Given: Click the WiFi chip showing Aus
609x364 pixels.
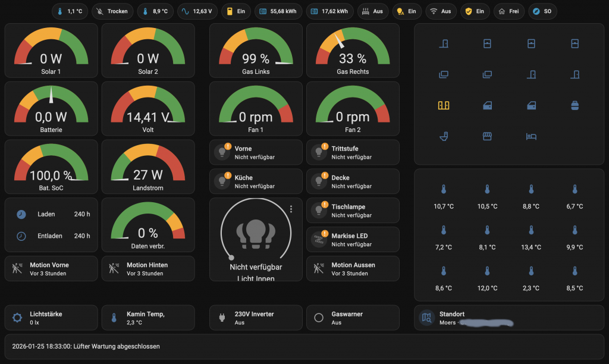Looking at the screenshot, I should [x=441, y=11].
